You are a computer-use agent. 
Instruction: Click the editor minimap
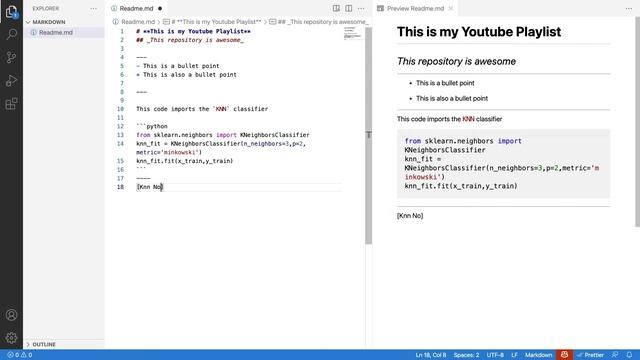(352, 33)
